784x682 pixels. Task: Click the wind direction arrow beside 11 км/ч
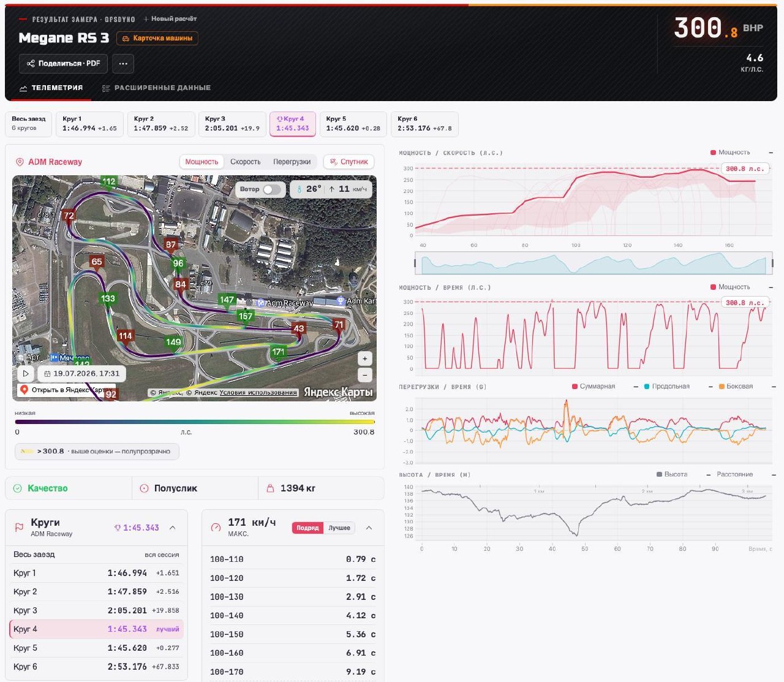[x=332, y=189]
